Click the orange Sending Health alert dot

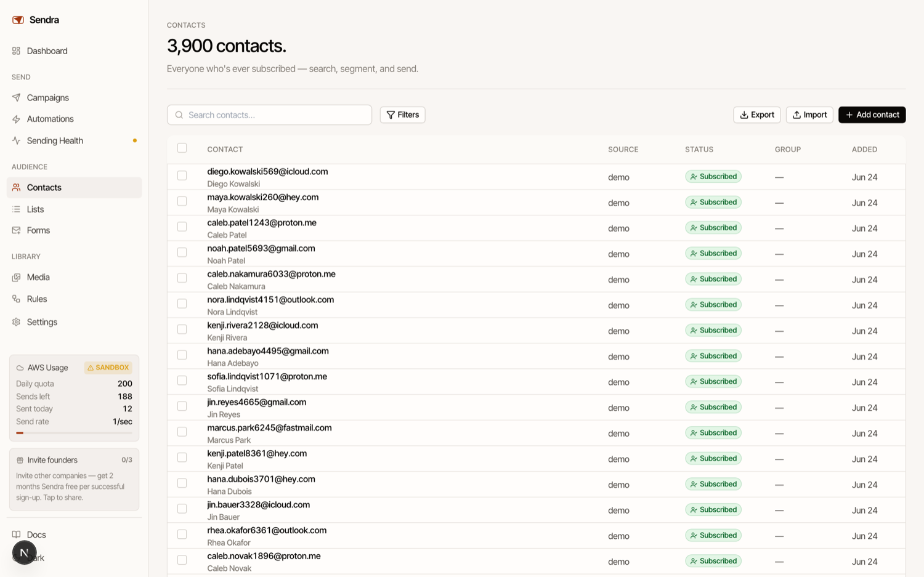pos(135,140)
